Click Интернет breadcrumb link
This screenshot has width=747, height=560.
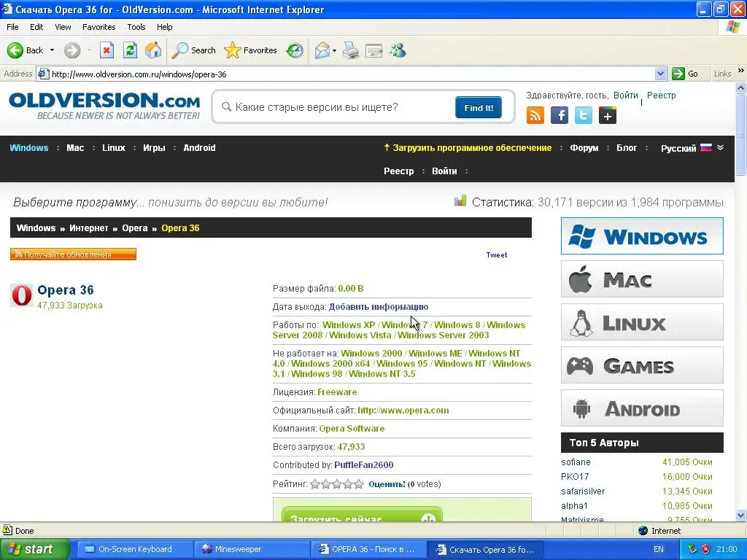[88, 227]
